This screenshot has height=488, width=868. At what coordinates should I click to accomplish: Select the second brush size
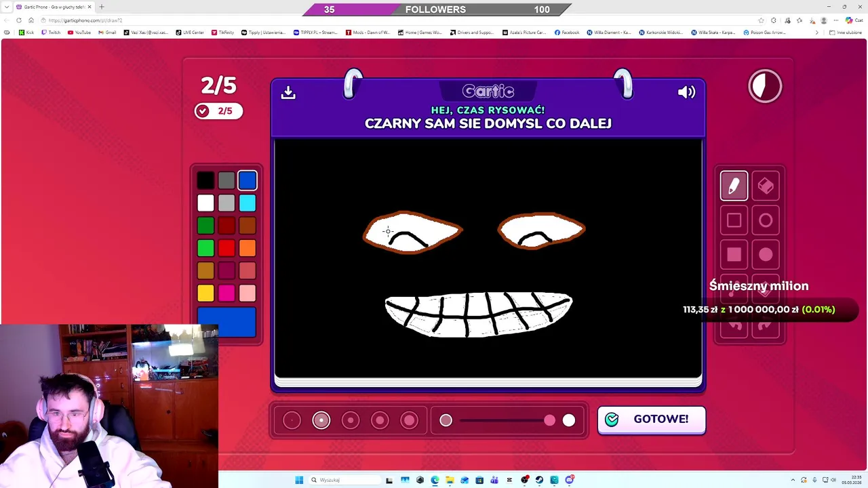pos(321,420)
